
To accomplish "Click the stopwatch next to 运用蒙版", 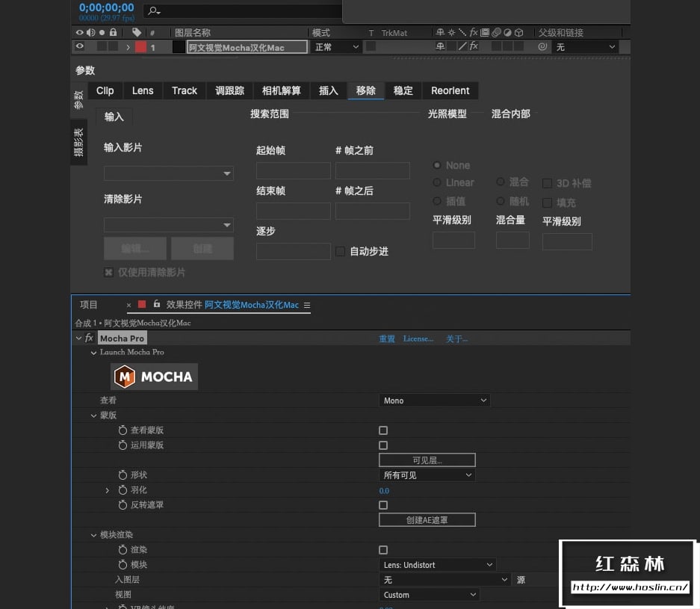I will [123, 445].
